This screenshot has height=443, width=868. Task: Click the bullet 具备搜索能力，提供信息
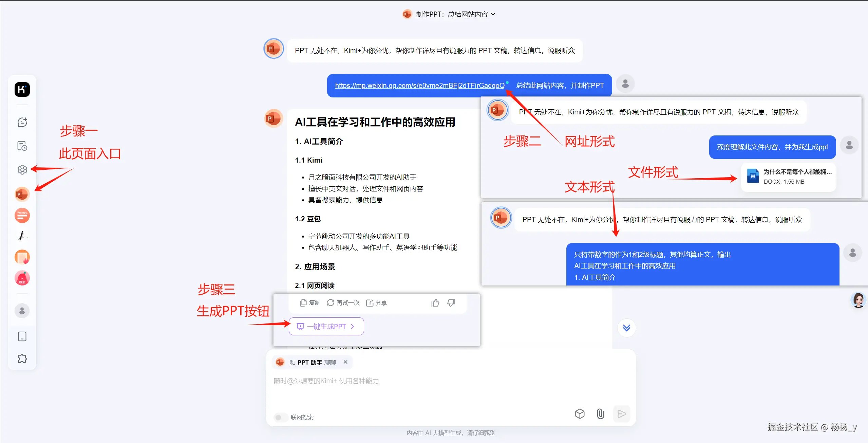345,200
